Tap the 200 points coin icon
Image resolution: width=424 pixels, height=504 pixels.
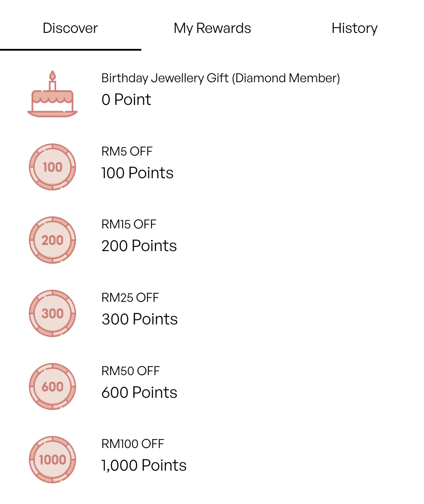[x=52, y=240]
